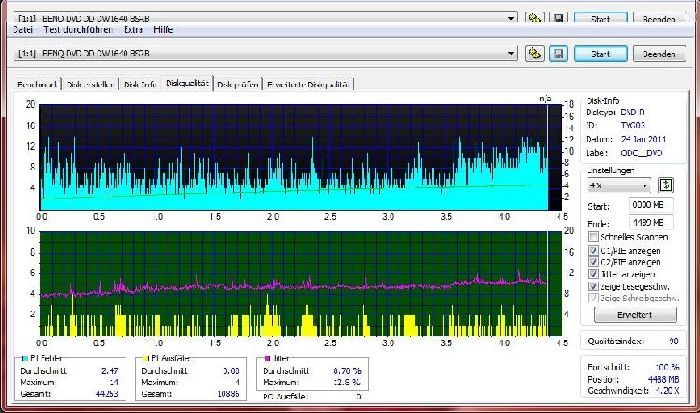Screen dimensions: 700x413
Task: Click the Ende position field 4489 MB
Action: coord(650,222)
